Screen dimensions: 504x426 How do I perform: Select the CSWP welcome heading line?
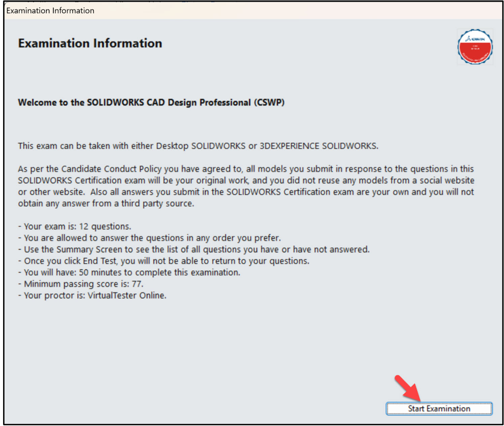click(x=151, y=103)
